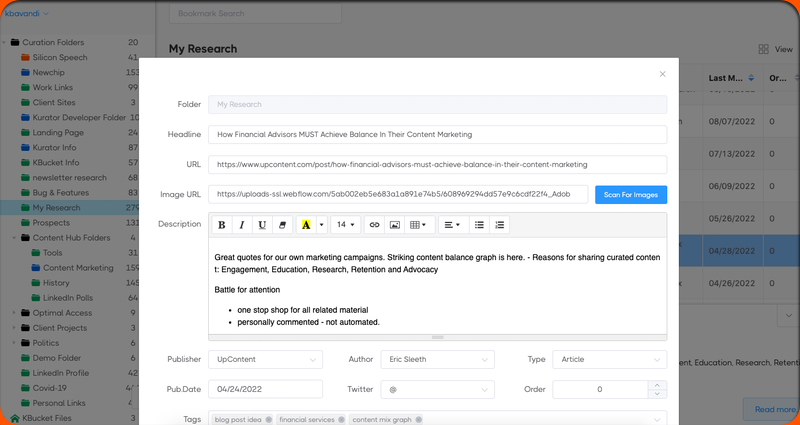Open the LinkedIn Polls subfolder
800x425 pixels.
click(x=68, y=298)
